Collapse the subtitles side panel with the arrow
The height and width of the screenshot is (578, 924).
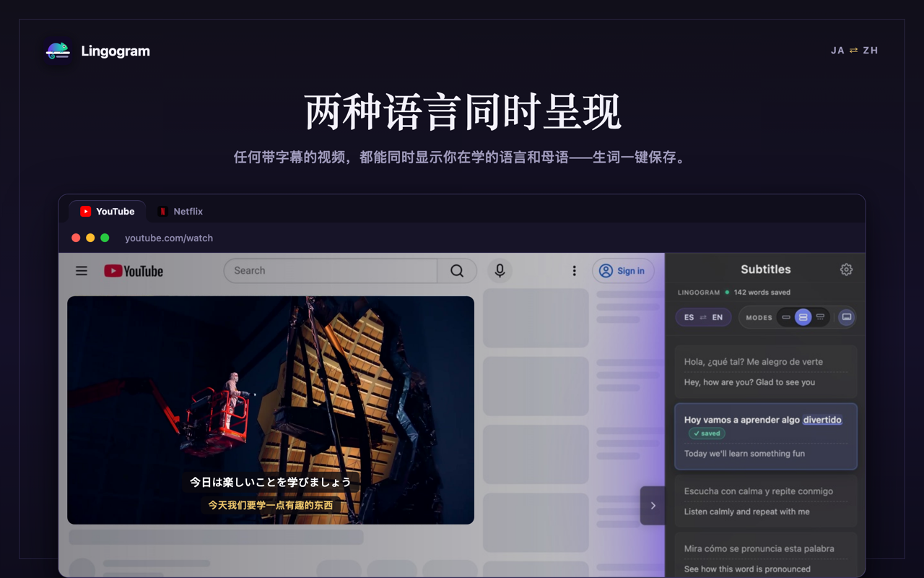[x=653, y=506]
